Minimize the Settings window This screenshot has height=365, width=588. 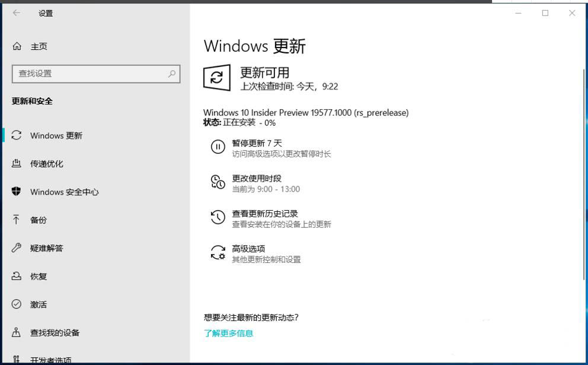[x=518, y=13]
